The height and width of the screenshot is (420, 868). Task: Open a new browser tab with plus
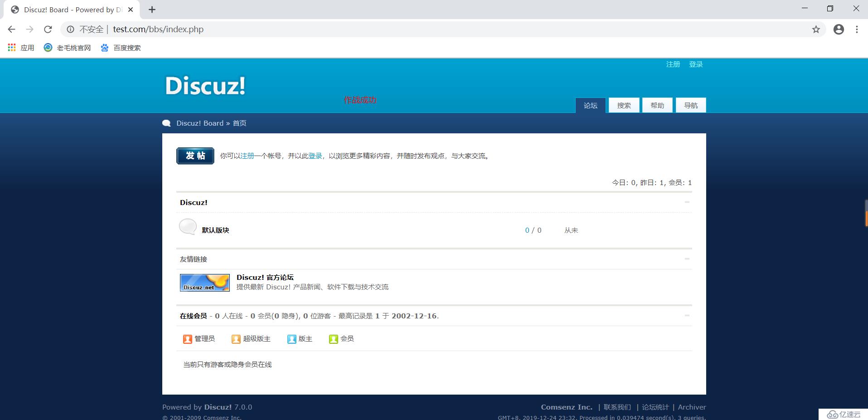[x=152, y=10]
